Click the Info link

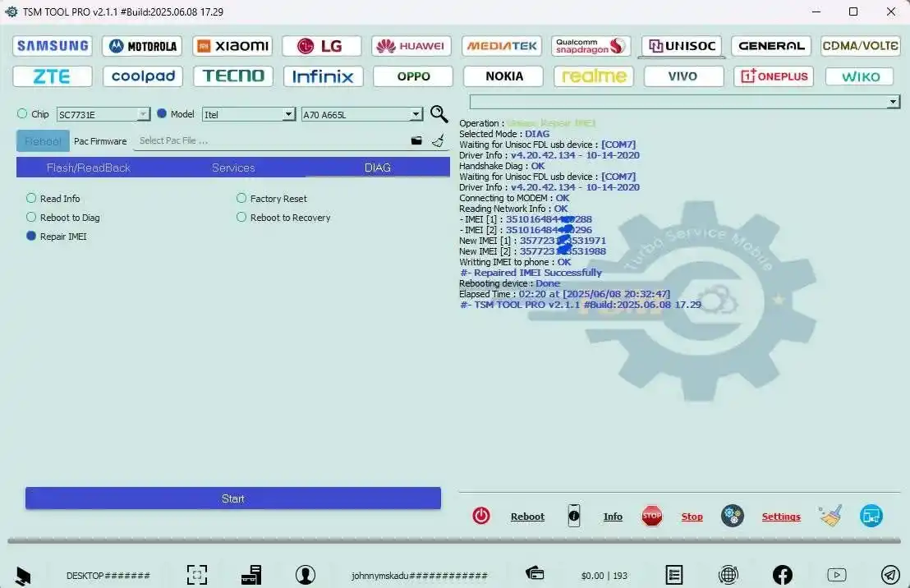click(x=613, y=517)
